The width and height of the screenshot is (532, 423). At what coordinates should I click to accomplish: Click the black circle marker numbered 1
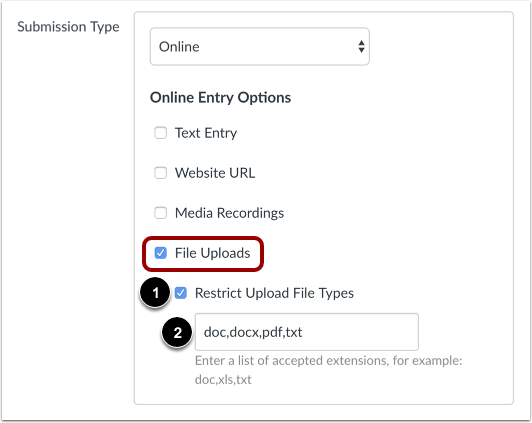(x=155, y=292)
